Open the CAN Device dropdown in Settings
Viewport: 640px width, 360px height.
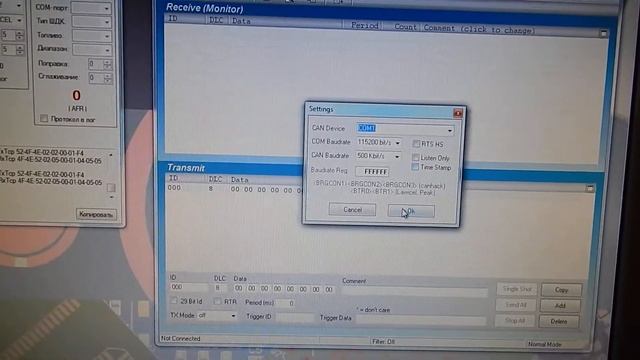(x=449, y=130)
